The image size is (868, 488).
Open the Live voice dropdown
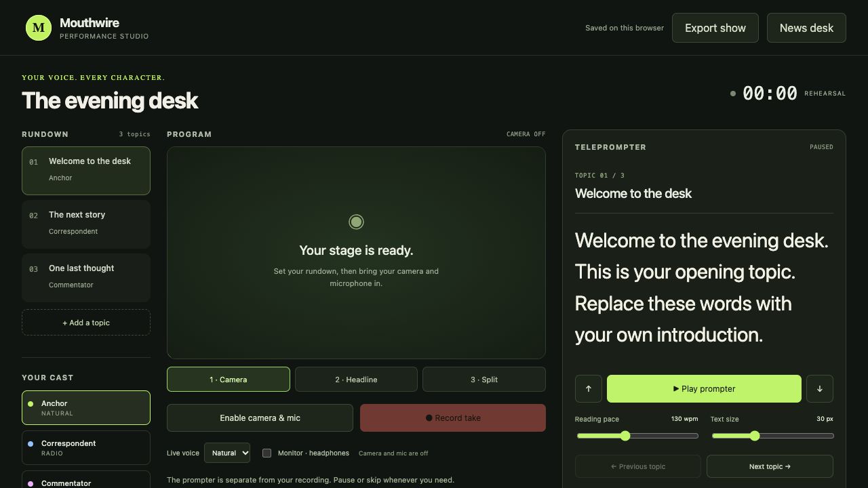tap(227, 453)
